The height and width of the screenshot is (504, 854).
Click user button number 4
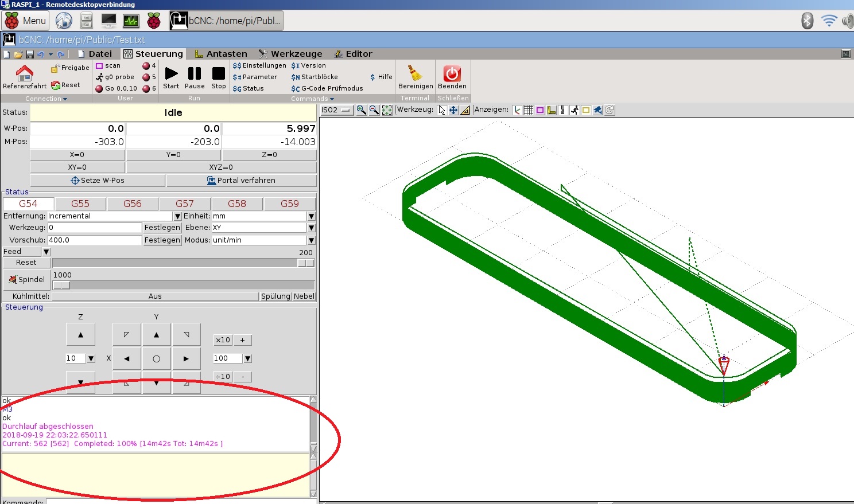point(149,66)
